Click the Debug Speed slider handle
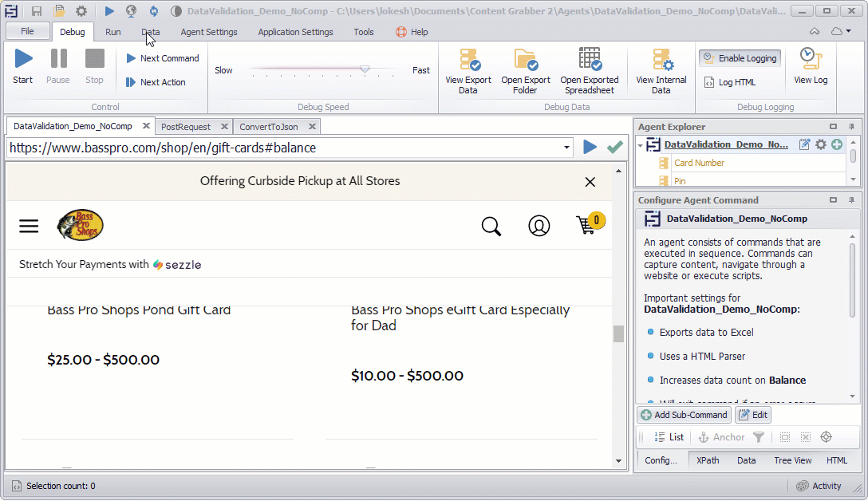868x501 pixels. coord(365,69)
